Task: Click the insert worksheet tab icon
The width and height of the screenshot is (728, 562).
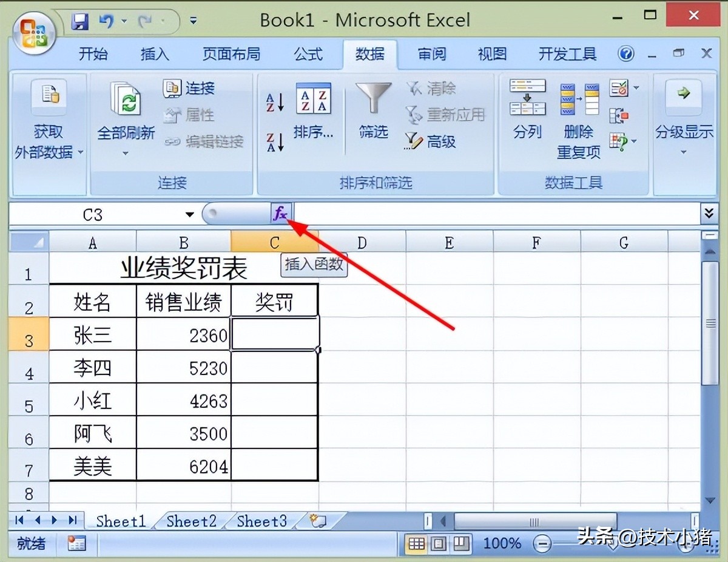Action: point(318,521)
